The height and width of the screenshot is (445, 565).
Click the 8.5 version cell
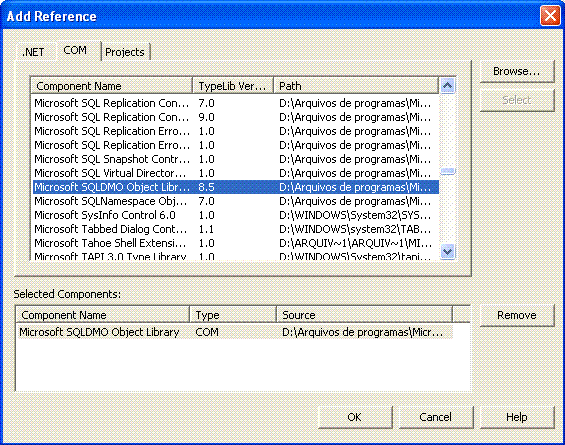coord(206,187)
